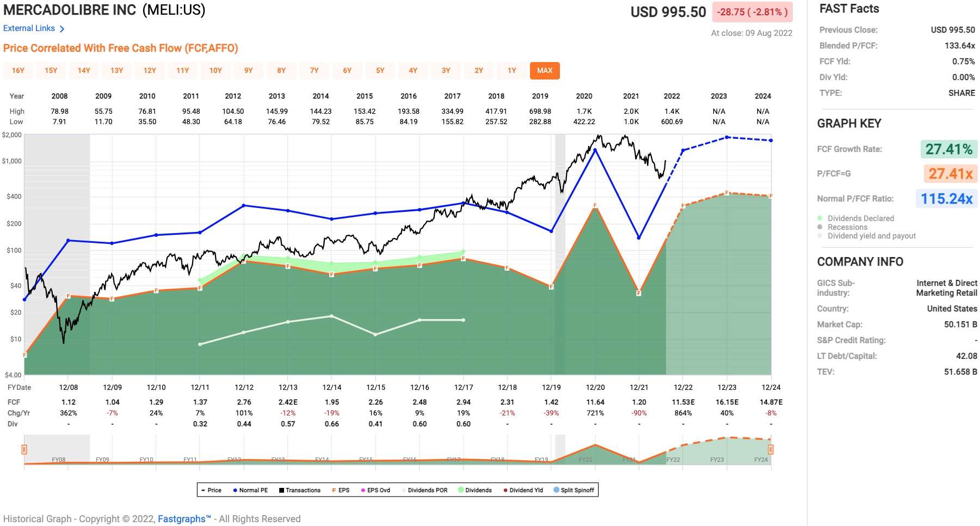980x526 pixels.
Task: Grab the right range slider handle
Action: click(771, 449)
